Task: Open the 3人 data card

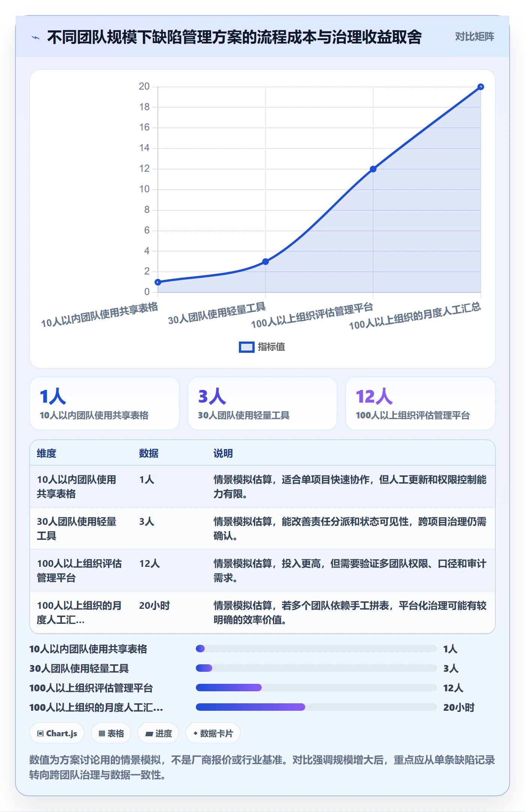Action: click(262, 403)
